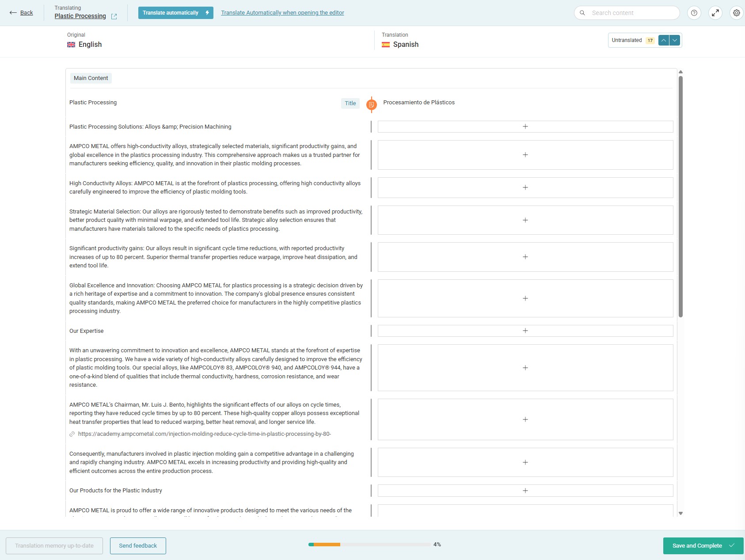Click the Back arrow icon
Viewport: 745px width, 560px height.
coord(13,13)
